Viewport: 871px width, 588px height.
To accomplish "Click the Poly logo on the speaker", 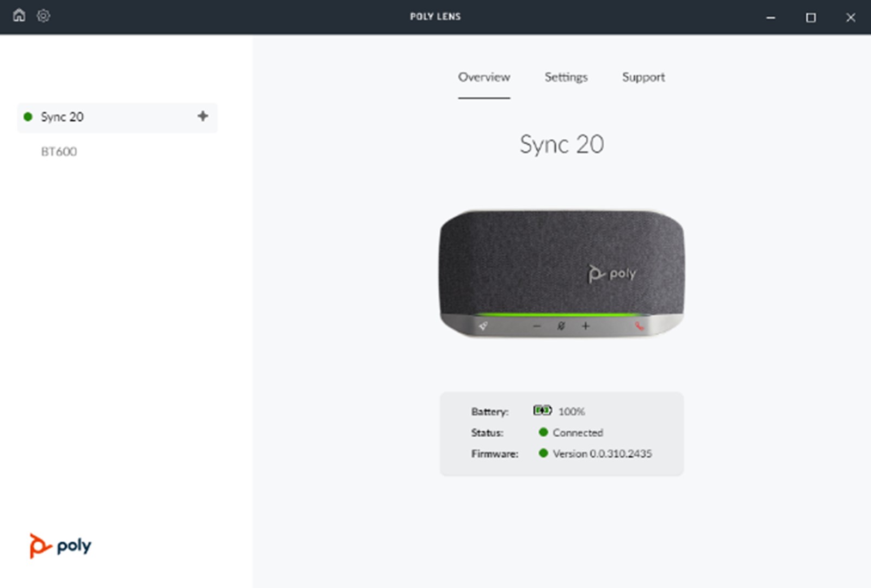I will (612, 273).
